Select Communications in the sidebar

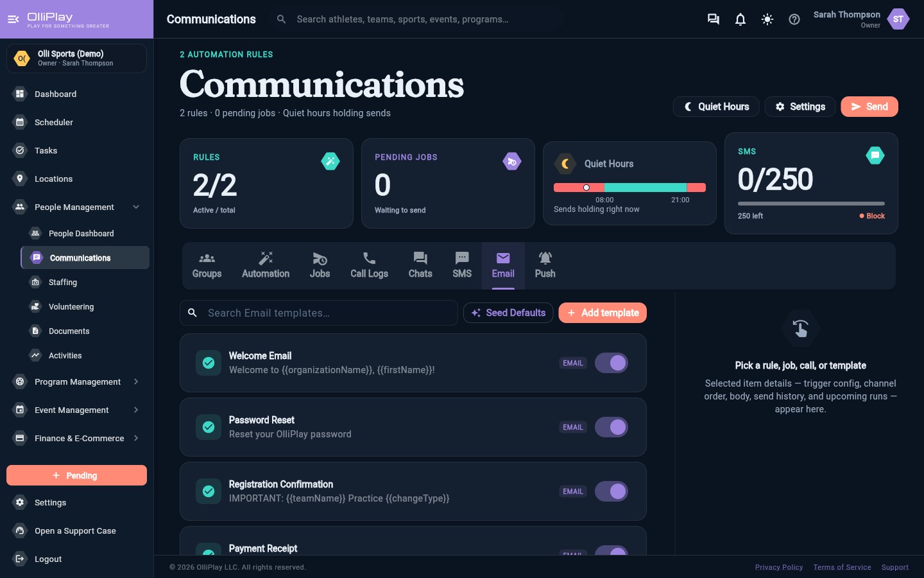pyautogui.click(x=85, y=258)
